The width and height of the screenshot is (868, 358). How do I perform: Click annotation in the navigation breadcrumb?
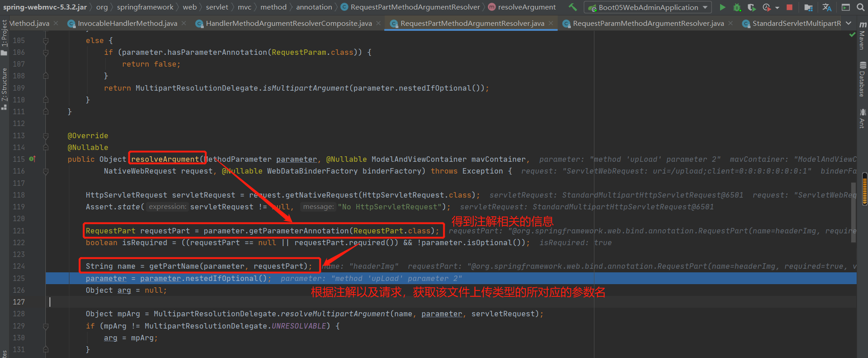pyautogui.click(x=314, y=7)
